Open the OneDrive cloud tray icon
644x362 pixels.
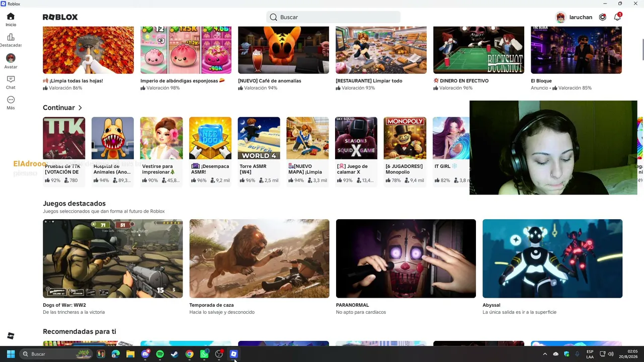click(556, 354)
